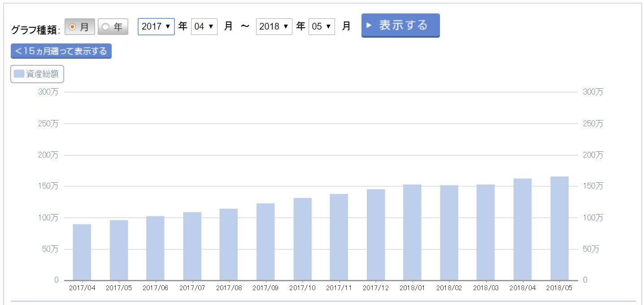Choose the 2018/03 bar
The height and width of the screenshot is (305, 644).
pyautogui.click(x=486, y=232)
